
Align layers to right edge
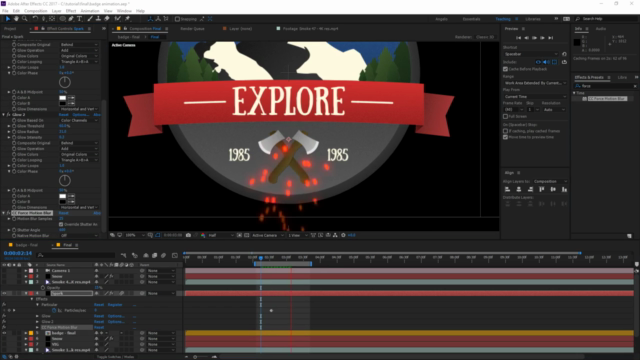coord(530,189)
